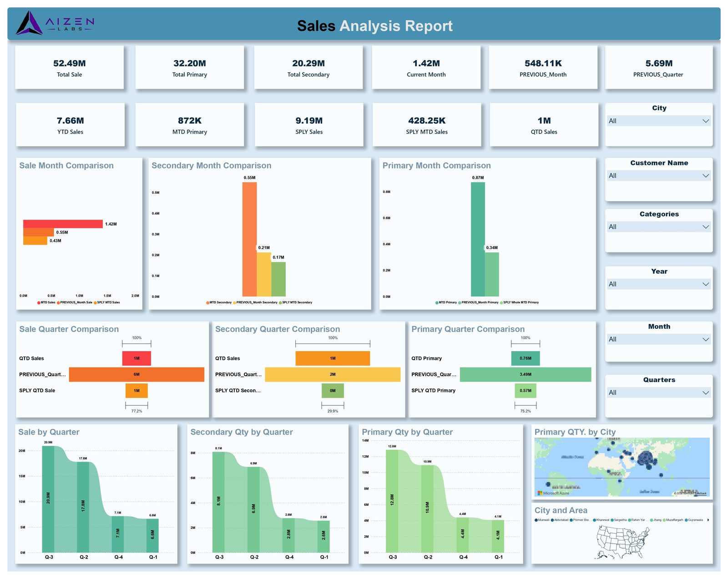Click the Feedback link on the map
728x579 pixels.
point(701,493)
